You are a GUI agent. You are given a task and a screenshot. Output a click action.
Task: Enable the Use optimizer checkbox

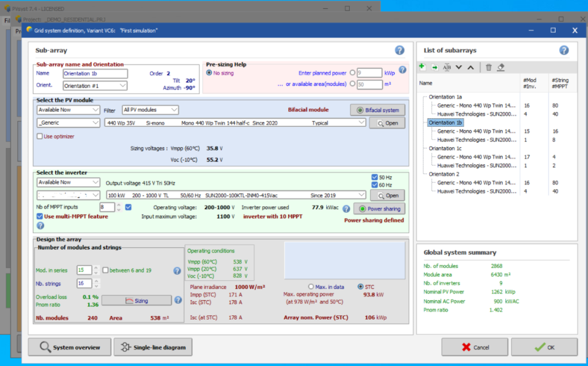tap(40, 136)
